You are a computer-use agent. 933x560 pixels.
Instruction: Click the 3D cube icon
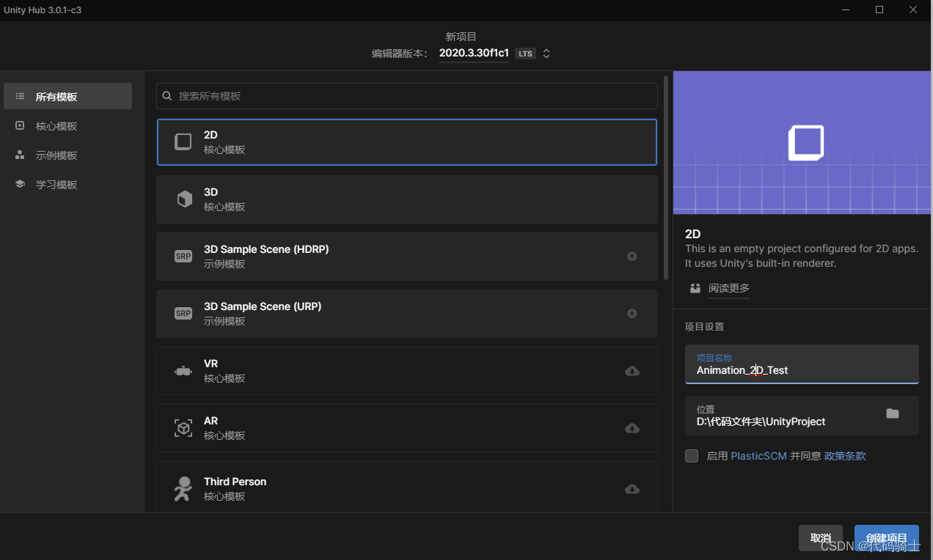click(185, 199)
